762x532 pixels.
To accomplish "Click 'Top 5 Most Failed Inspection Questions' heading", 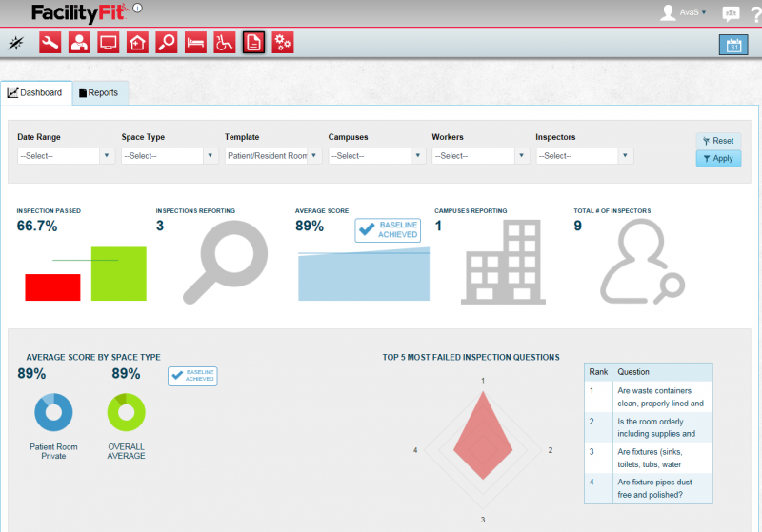I will click(471, 357).
